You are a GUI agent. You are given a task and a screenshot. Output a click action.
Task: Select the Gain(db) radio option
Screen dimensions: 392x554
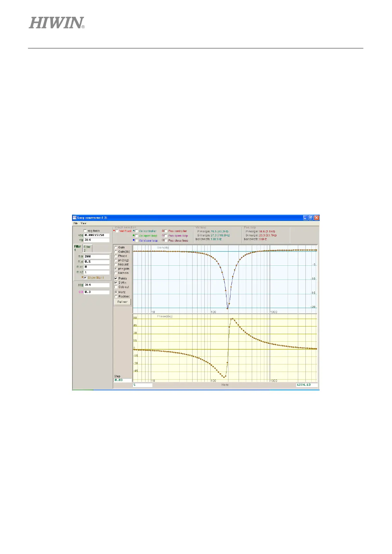pyautogui.click(x=116, y=251)
